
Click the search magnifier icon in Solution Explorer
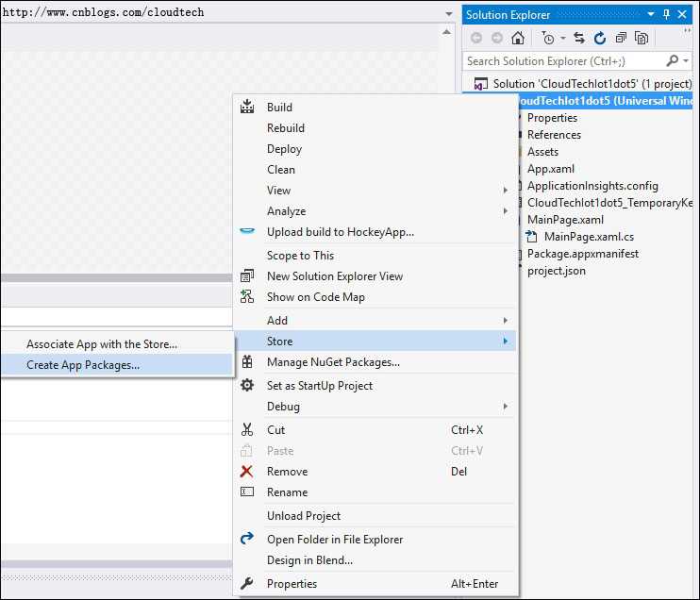673,60
